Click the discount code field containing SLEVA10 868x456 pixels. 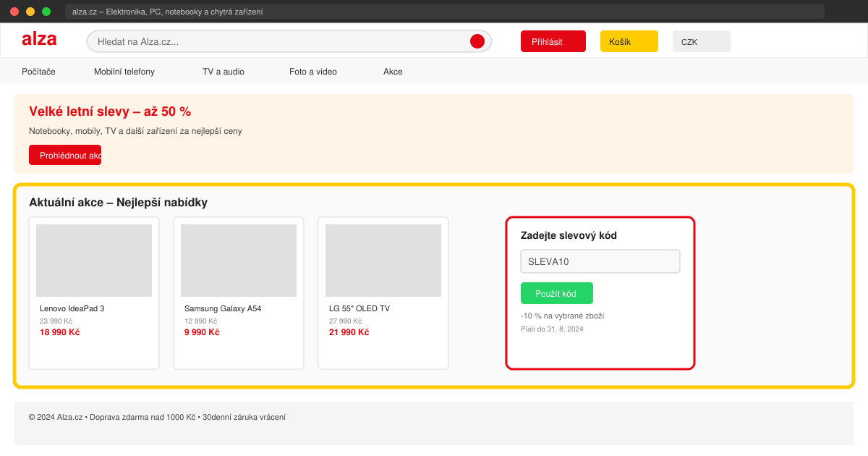point(600,261)
